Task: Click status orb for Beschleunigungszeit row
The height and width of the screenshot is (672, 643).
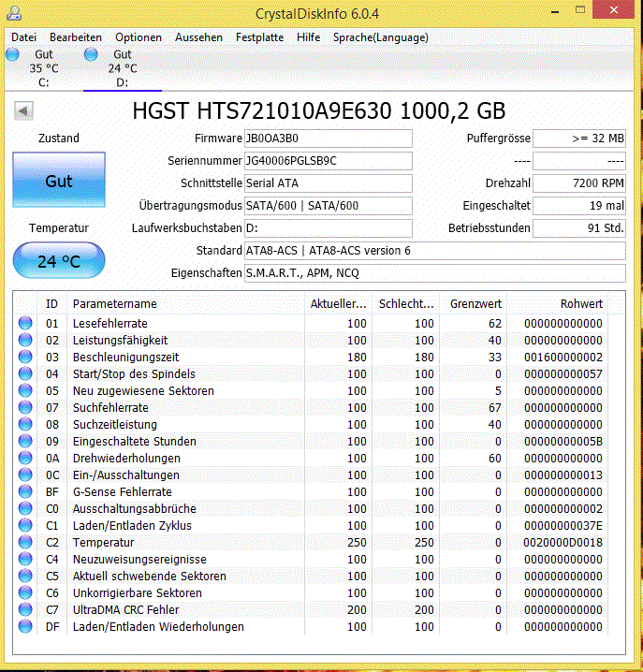Action: click(25, 357)
